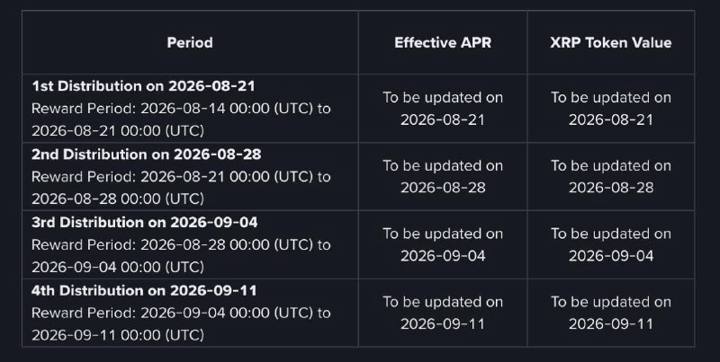
Task: Select the 1st Distribution on 2026-08-21 title
Action: (x=143, y=86)
